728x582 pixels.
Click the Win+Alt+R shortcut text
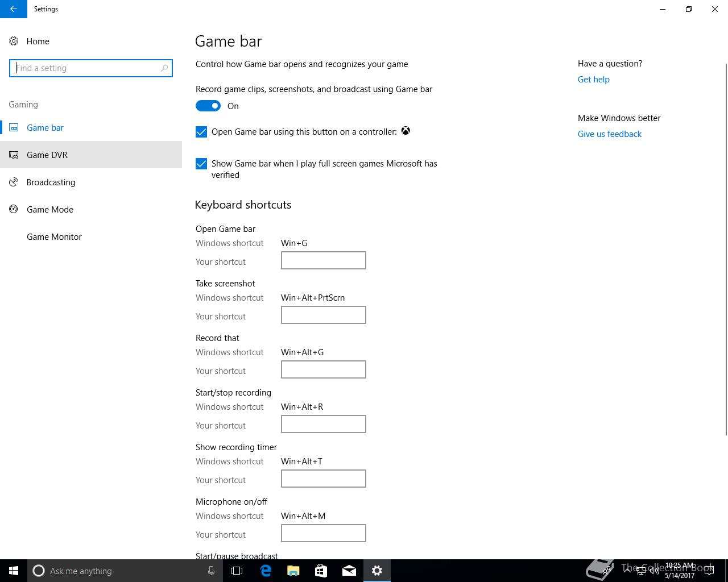pyautogui.click(x=302, y=407)
